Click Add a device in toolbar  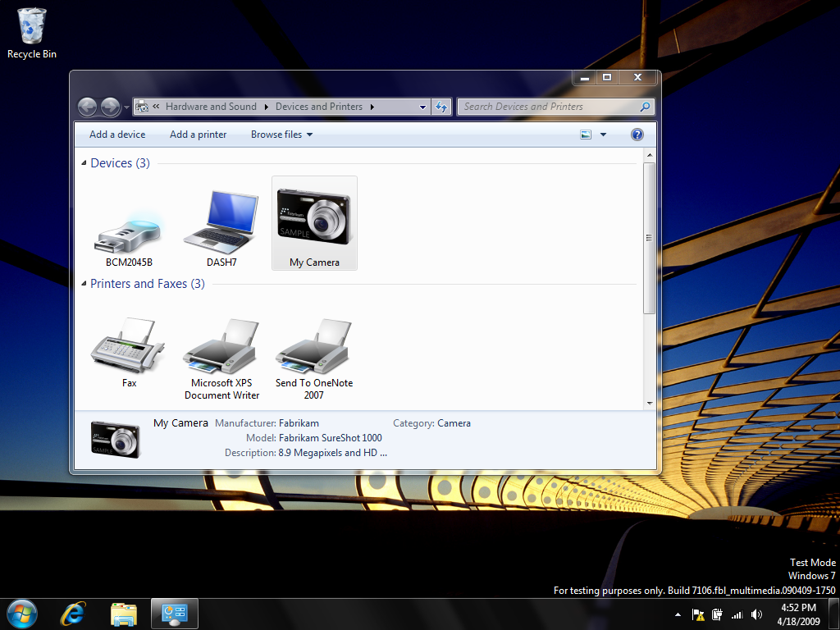point(117,135)
